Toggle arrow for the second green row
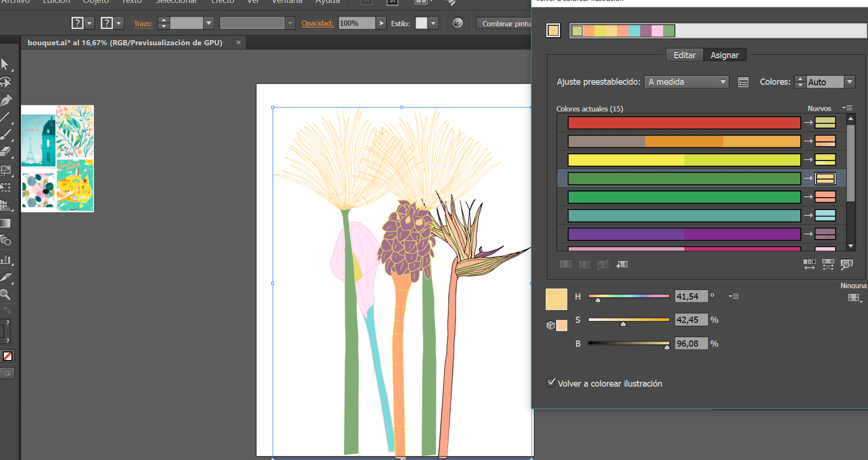Screen dimensions: 868x460 coord(808,197)
